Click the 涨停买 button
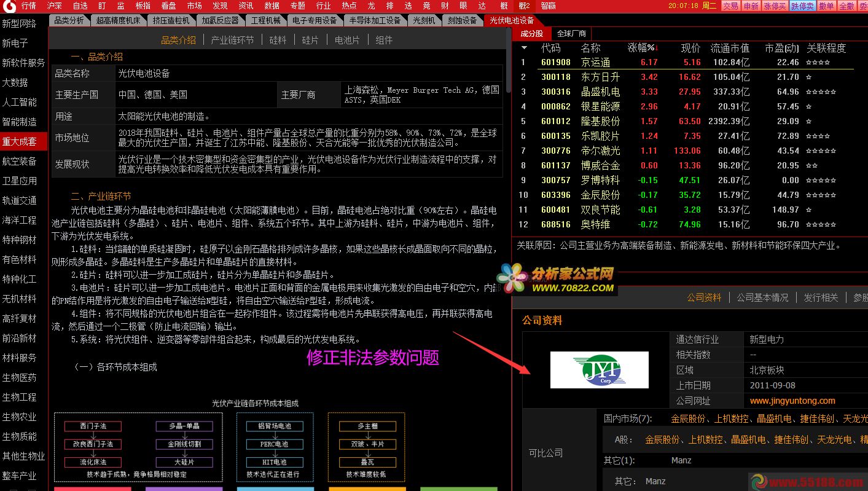868x491 pixels. [775, 6]
